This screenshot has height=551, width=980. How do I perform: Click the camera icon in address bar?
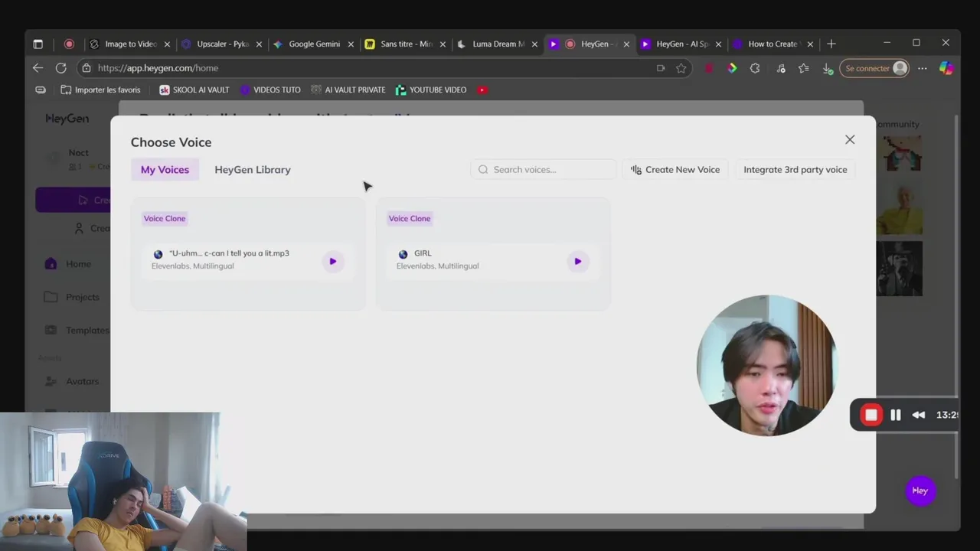661,68
